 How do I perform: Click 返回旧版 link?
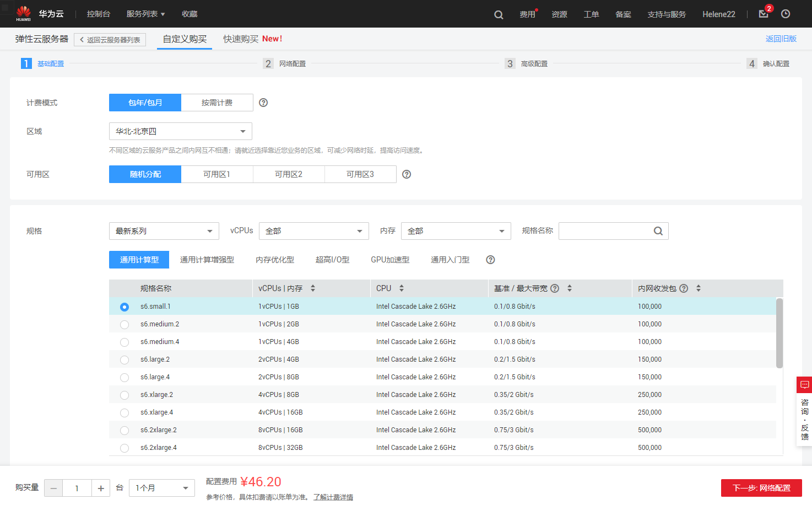pos(781,39)
